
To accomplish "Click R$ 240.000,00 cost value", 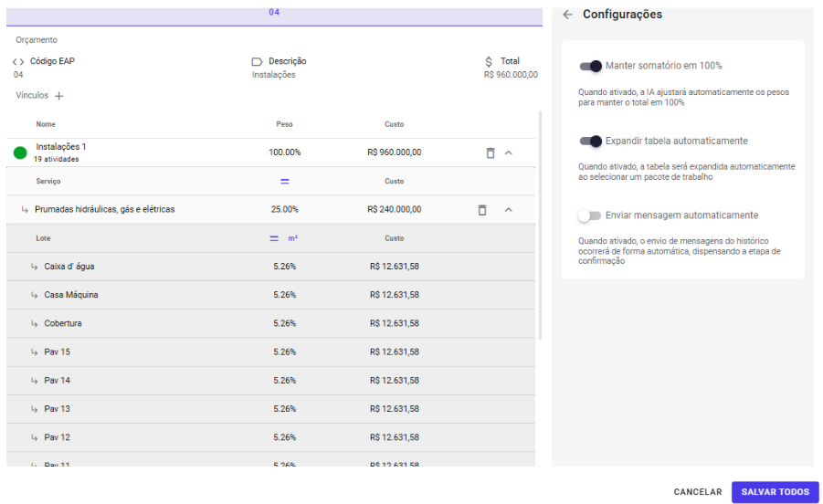I will coord(395,209).
